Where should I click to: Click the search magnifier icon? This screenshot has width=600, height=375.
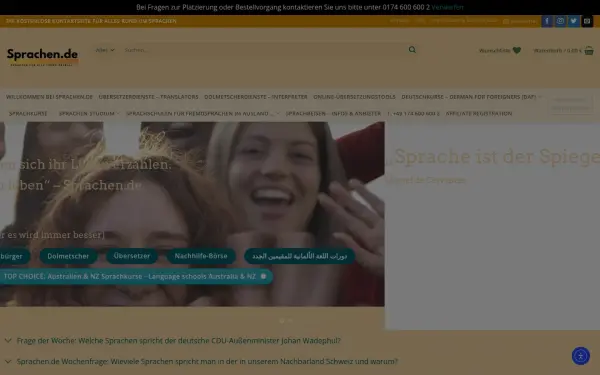coord(412,50)
